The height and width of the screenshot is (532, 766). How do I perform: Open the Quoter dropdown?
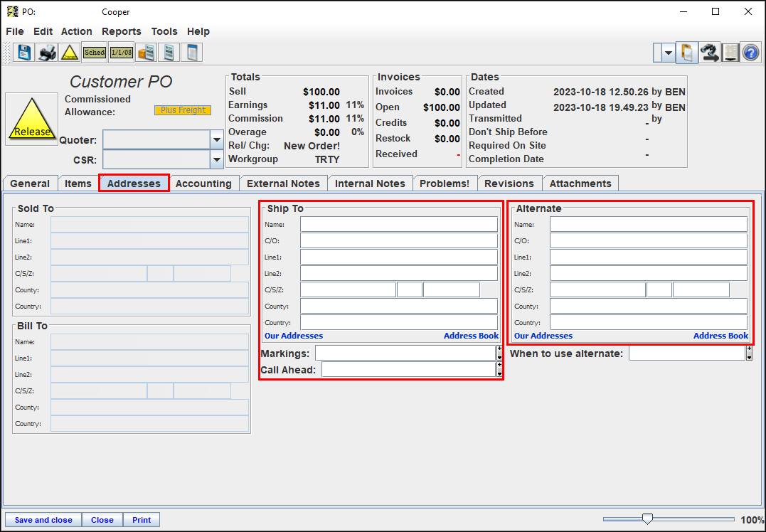click(216, 140)
